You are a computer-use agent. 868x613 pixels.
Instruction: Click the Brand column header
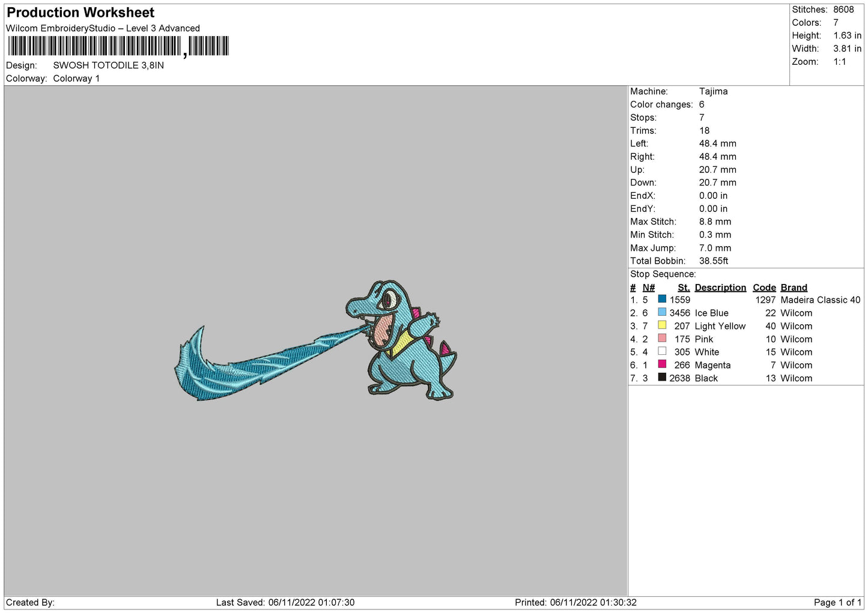tap(794, 288)
